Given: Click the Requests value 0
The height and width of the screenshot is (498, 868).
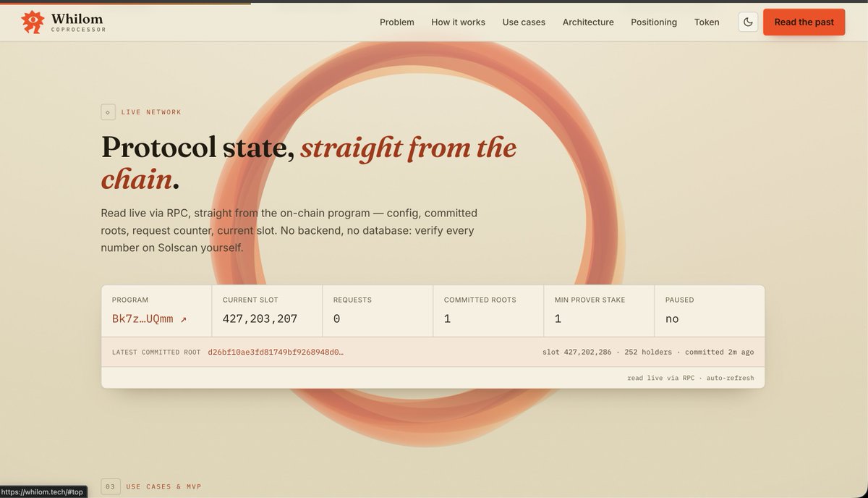Looking at the screenshot, I should pyautogui.click(x=336, y=318).
